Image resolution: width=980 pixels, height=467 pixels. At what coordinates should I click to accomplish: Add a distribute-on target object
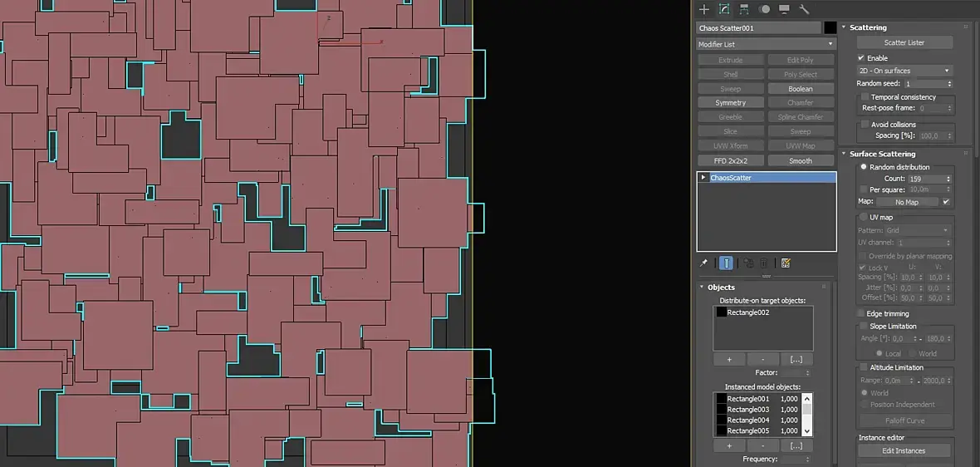coord(728,360)
